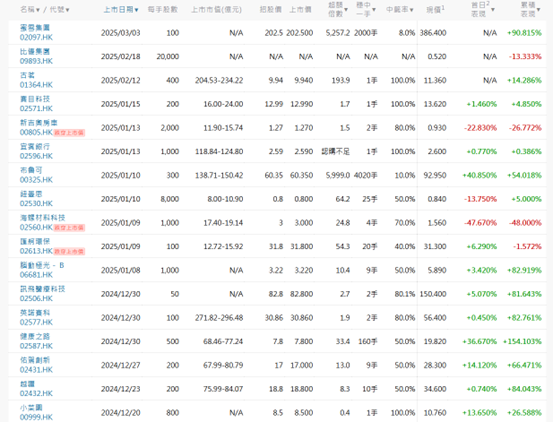
Task: Select the lot size 20,000 cell
Action: click(168, 56)
